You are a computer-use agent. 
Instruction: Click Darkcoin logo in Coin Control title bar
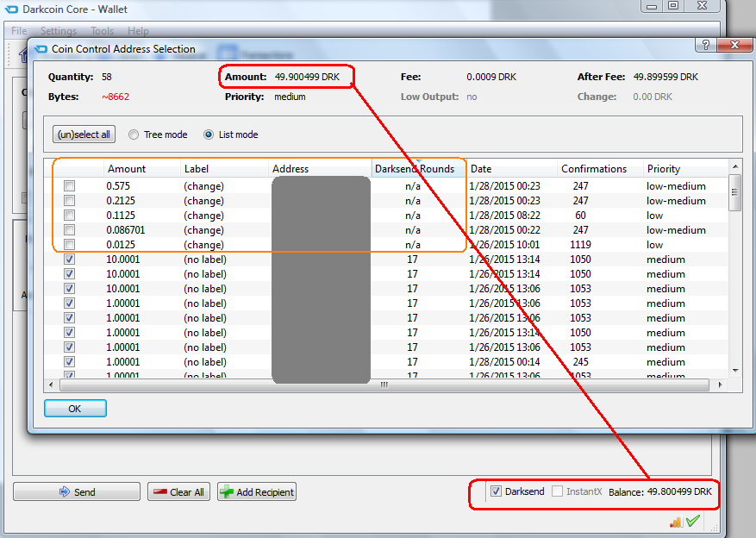pyautogui.click(x=41, y=48)
